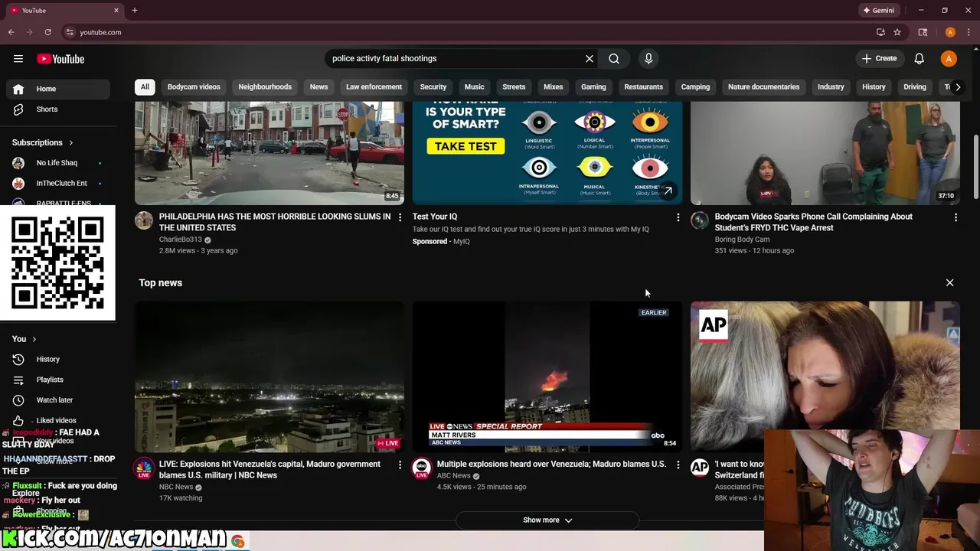This screenshot has width=980, height=551.
Task: Open the Gemini button in Chrome
Action: [x=879, y=11]
